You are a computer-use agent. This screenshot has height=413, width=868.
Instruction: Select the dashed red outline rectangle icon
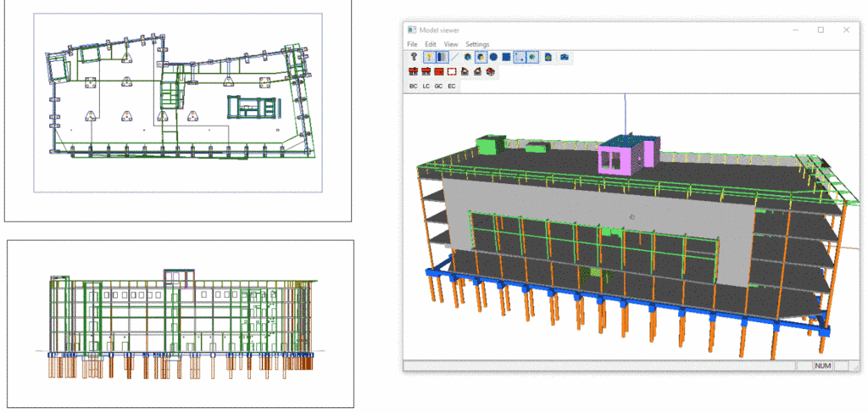(452, 71)
